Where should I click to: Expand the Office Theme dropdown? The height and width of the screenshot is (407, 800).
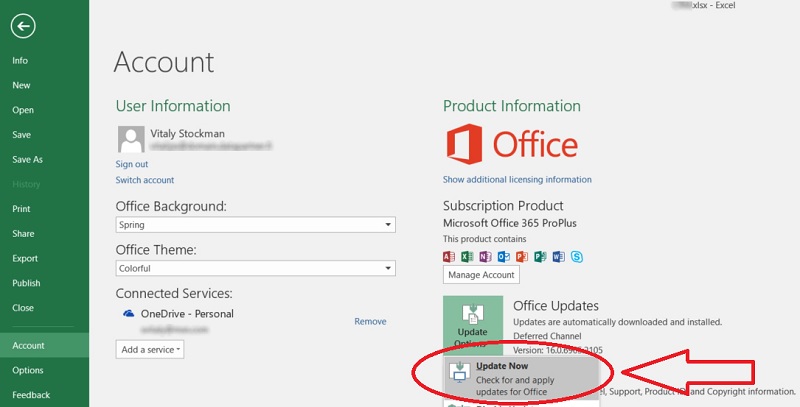tap(254, 269)
